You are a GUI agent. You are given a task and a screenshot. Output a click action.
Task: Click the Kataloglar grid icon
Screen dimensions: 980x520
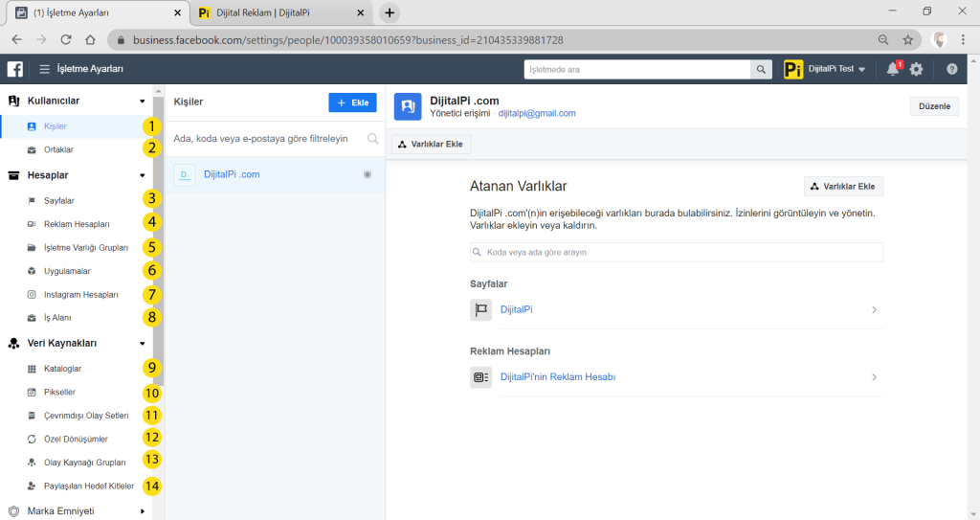(32, 370)
